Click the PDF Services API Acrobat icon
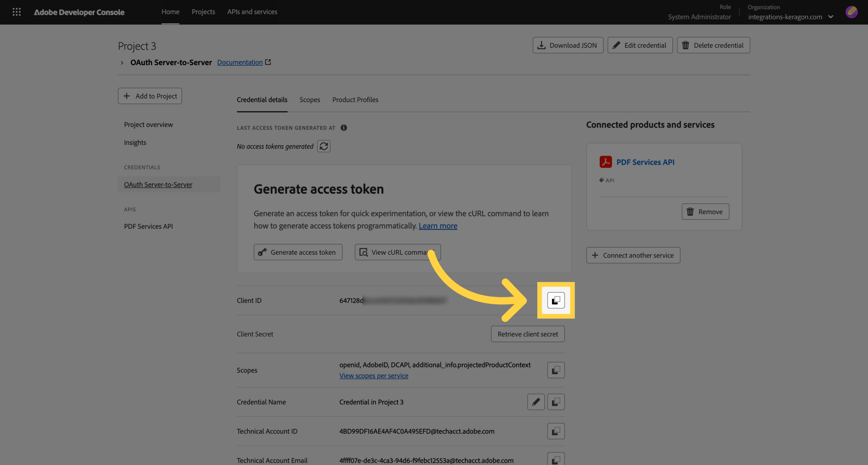 coord(605,162)
